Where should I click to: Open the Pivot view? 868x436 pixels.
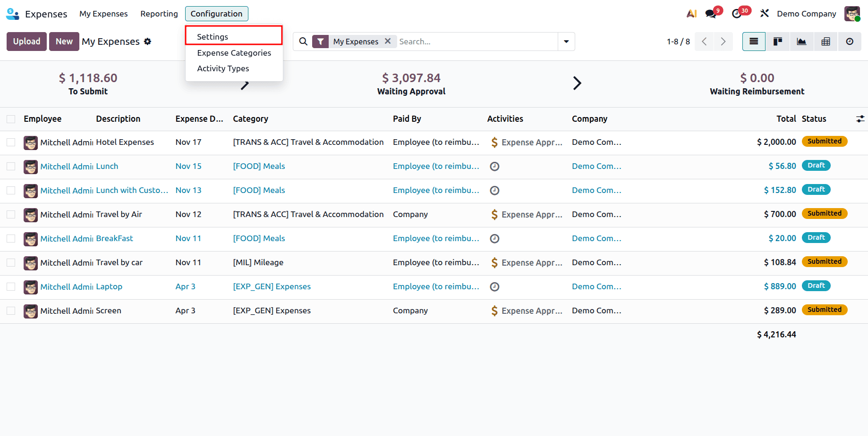tap(825, 42)
